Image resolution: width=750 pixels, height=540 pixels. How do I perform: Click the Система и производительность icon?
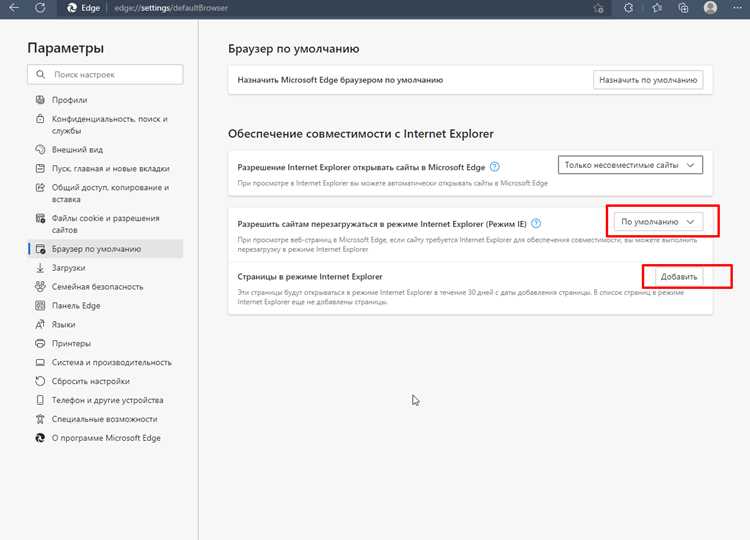click(x=40, y=363)
